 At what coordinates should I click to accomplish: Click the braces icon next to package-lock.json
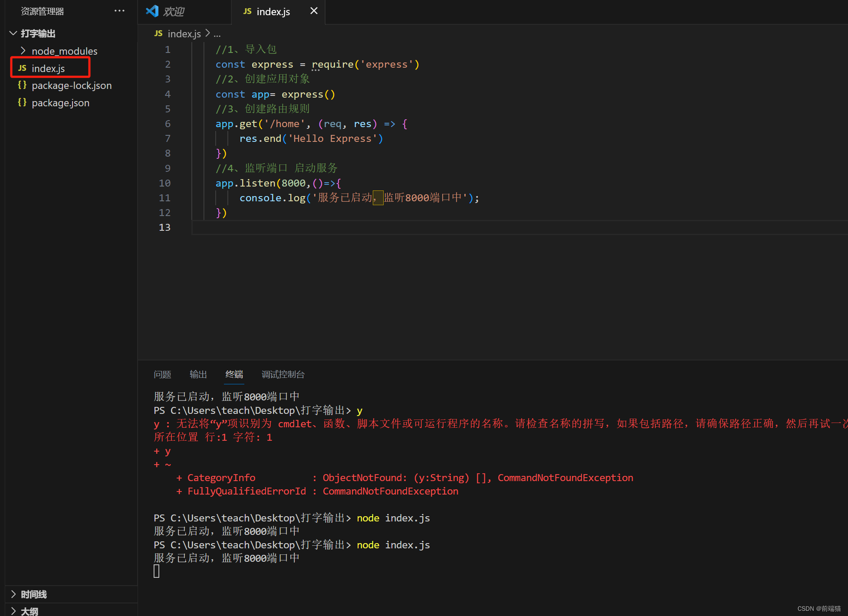[x=22, y=85]
